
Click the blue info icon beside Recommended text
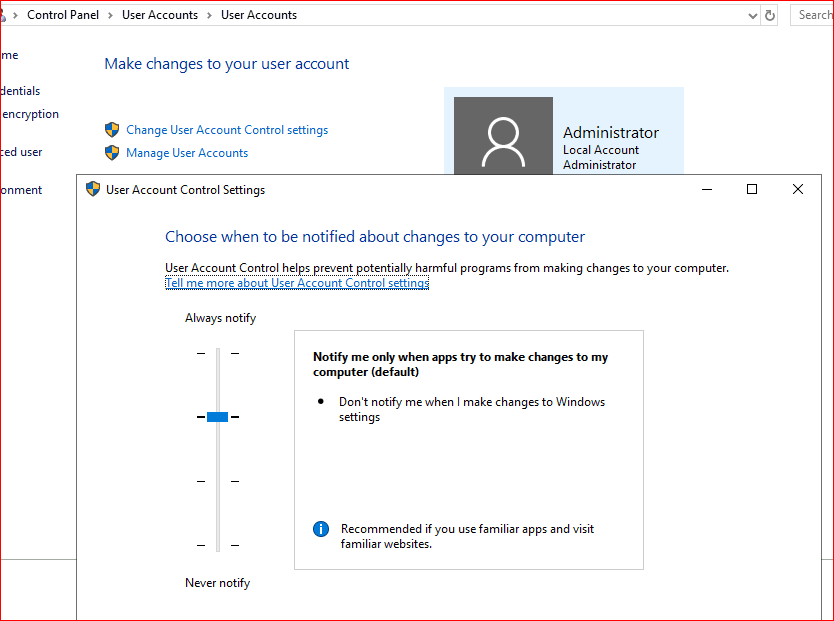[x=321, y=529]
